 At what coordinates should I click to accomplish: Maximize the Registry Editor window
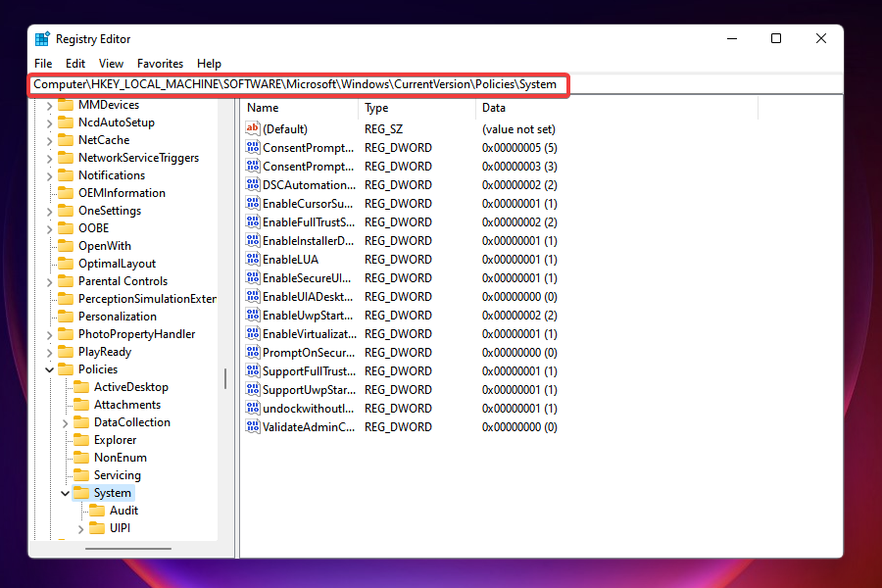pos(776,38)
